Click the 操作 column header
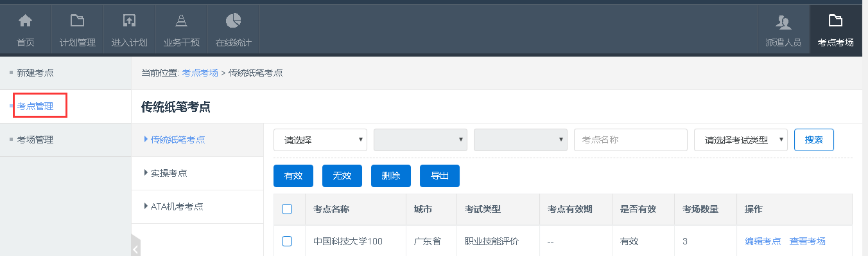This screenshot has height=256, width=868. pos(754,209)
